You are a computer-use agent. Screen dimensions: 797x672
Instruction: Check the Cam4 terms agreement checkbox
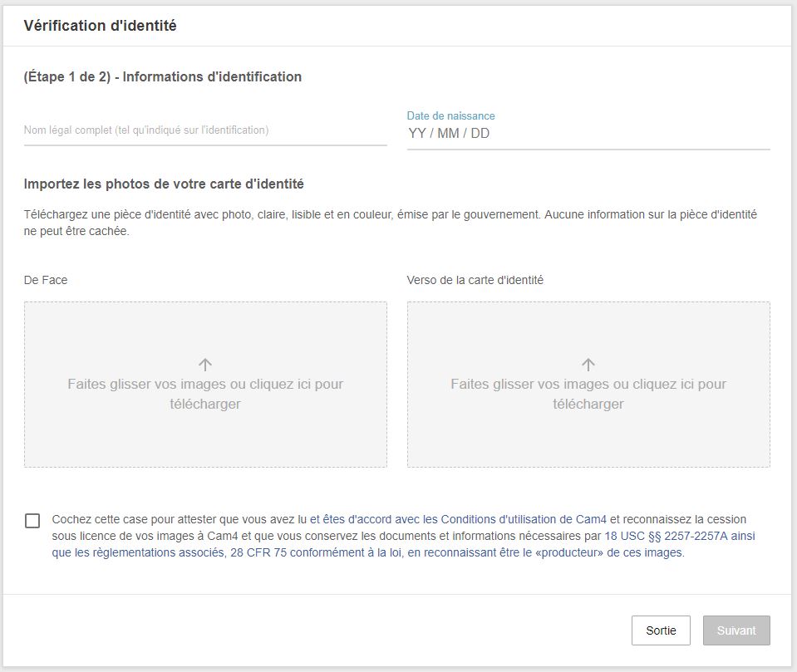32,521
